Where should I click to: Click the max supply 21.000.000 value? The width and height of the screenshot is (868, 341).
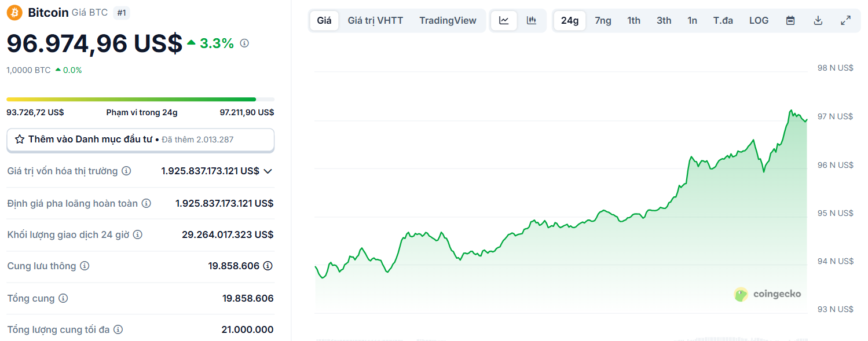247,329
